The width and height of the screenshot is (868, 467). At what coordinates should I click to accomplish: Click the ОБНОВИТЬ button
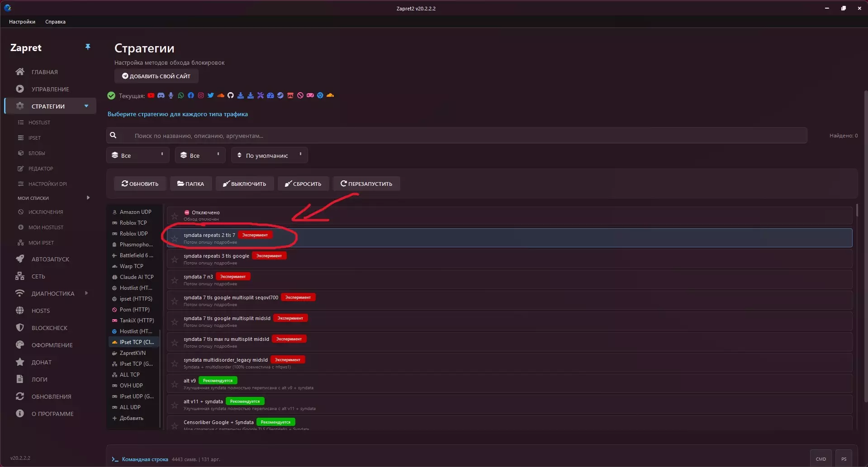(140, 184)
